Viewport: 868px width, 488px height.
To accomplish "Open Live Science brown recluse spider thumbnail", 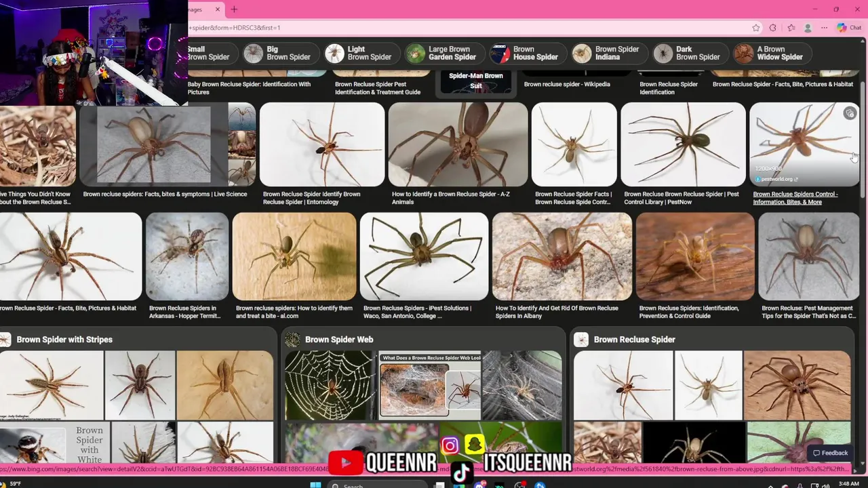I will 153,144.
